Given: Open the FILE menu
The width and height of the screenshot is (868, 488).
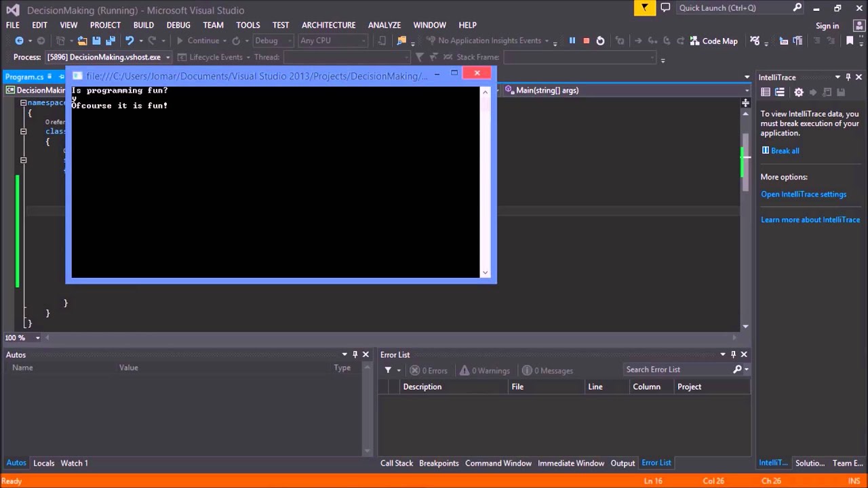Looking at the screenshot, I should [x=13, y=25].
